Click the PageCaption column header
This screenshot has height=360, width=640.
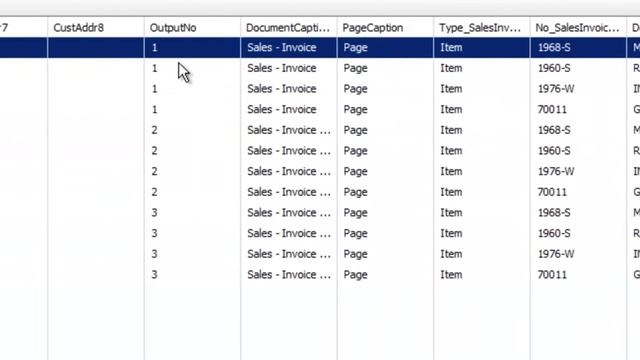point(385,27)
